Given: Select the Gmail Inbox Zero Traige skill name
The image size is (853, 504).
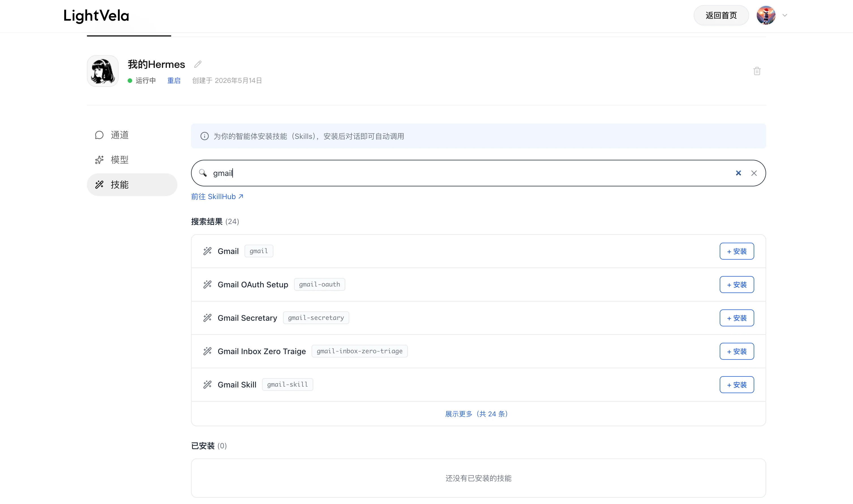Looking at the screenshot, I should coord(262,351).
